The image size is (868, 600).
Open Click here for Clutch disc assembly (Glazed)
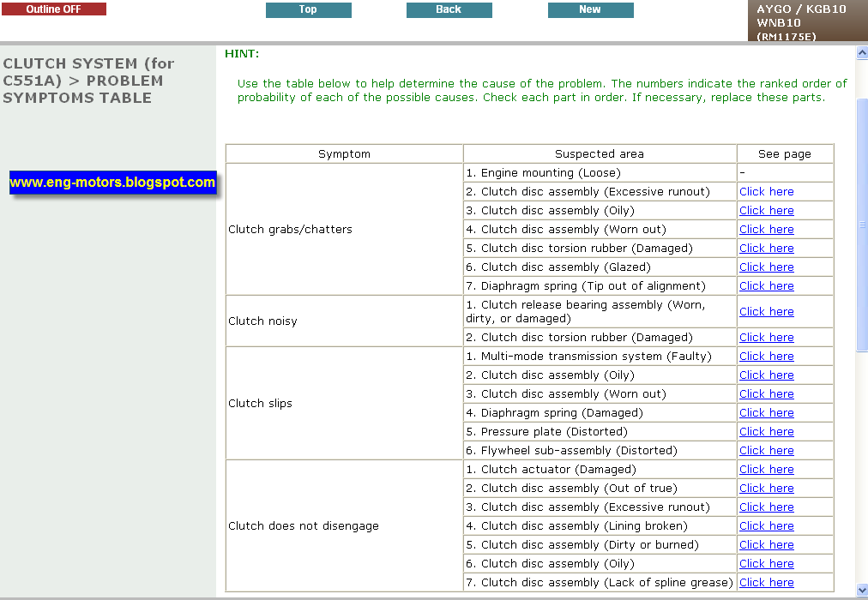point(766,267)
